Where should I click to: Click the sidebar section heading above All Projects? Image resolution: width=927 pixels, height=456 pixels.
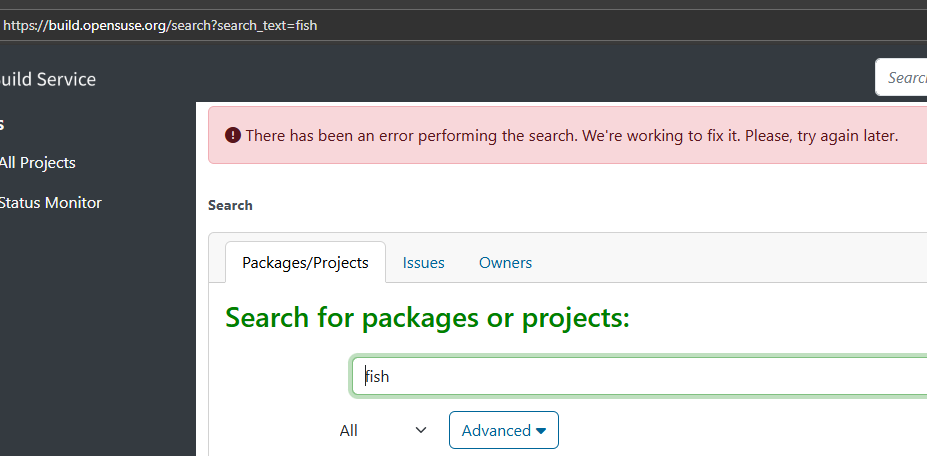(3, 124)
